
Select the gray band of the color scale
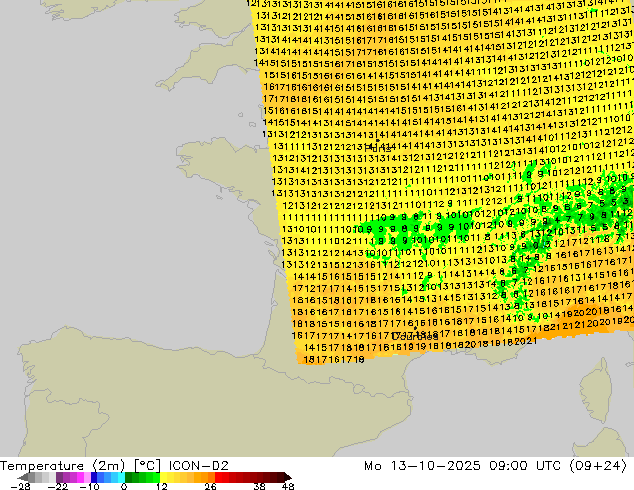[x=38, y=477]
